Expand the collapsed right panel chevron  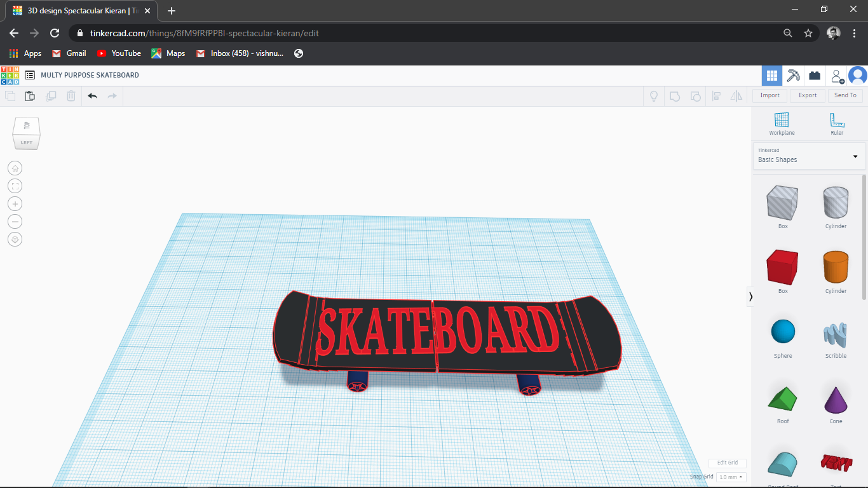coord(750,296)
